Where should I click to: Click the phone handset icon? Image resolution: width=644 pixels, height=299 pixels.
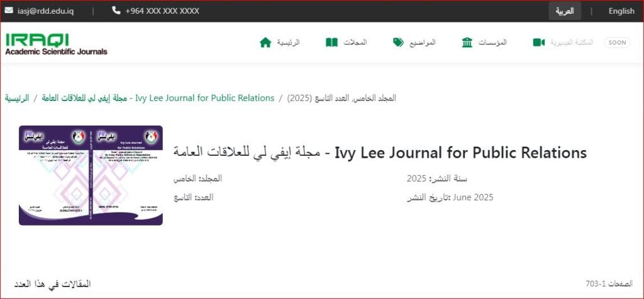116,11
